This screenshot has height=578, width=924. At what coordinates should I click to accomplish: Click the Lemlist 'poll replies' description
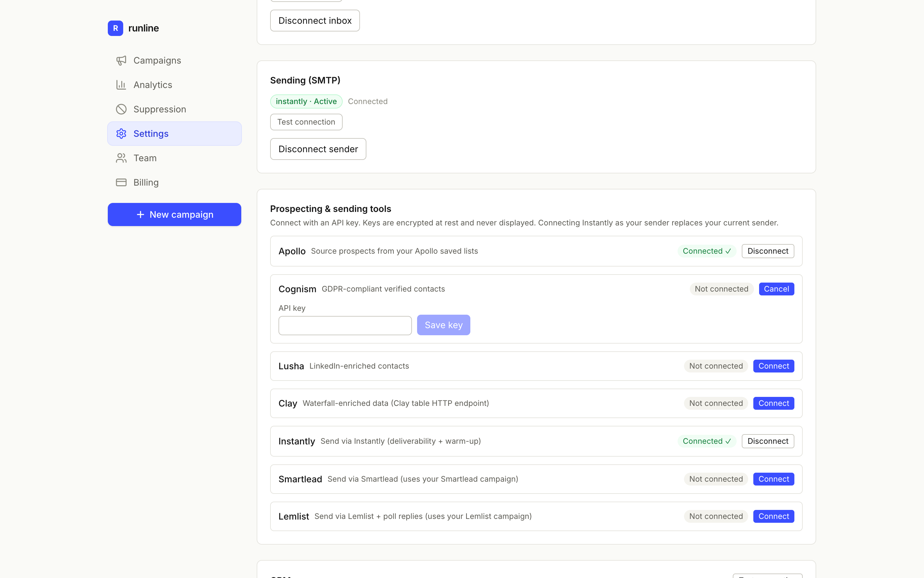(x=423, y=516)
